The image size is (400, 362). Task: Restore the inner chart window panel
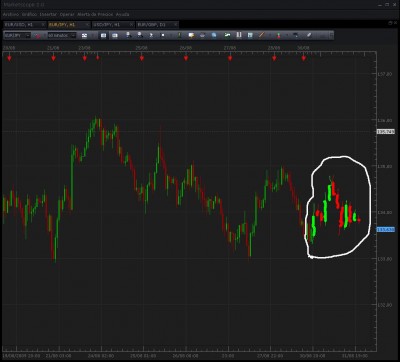pos(391,23)
